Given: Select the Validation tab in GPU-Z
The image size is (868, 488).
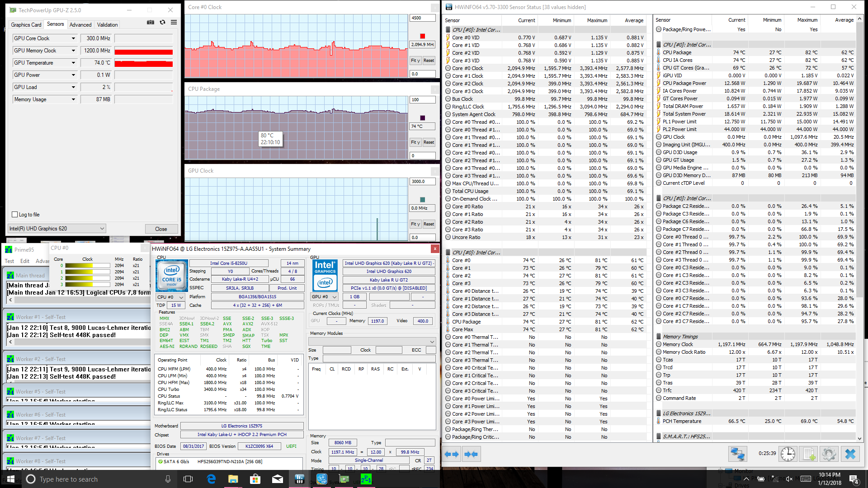Looking at the screenshot, I should point(108,25).
